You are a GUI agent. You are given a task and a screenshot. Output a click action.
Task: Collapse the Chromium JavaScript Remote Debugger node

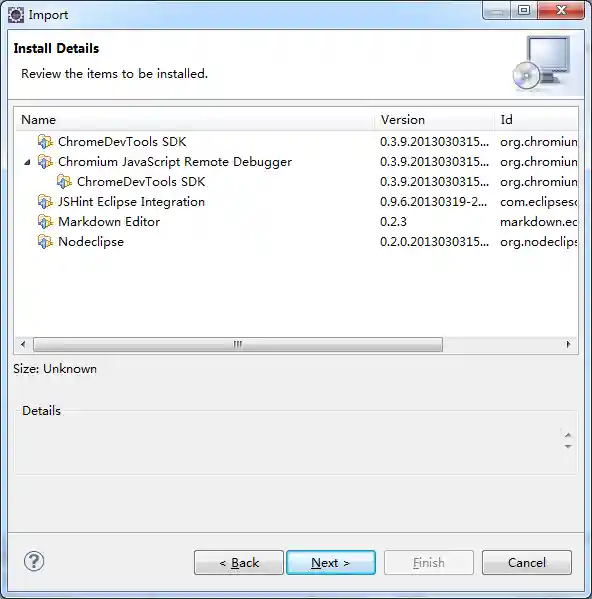coord(27,163)
